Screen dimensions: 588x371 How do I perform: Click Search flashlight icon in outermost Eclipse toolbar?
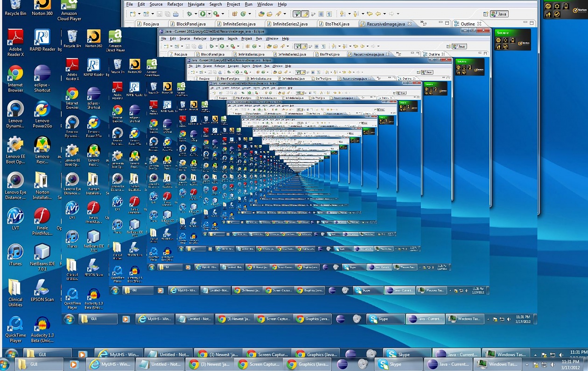click(278, 14)
